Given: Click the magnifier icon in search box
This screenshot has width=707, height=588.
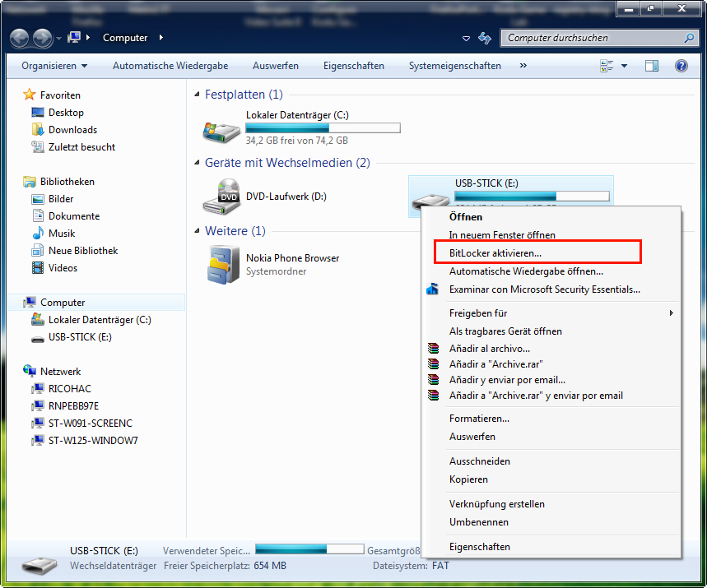Looking at the screenshot, I should pos(689,38).
